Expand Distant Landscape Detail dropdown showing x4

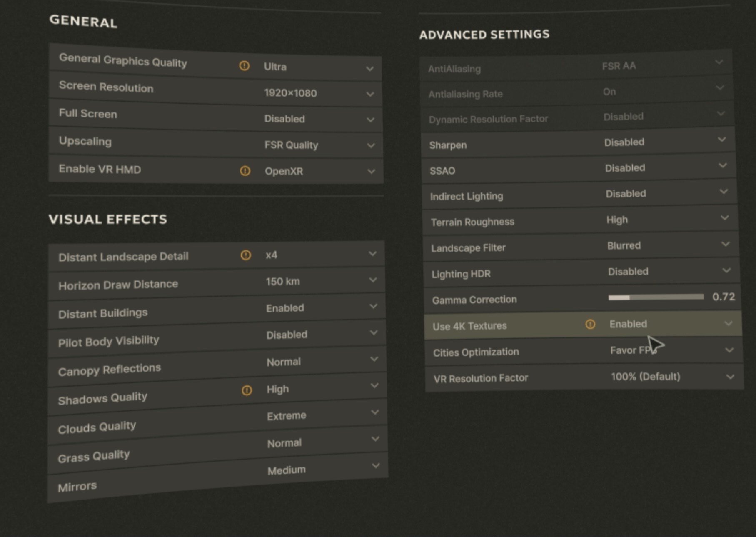click(321, 255)
